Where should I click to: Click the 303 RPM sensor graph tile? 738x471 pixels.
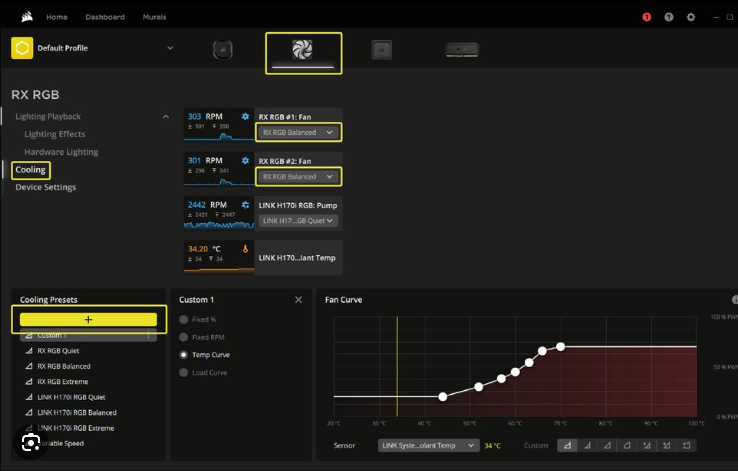pyautogui.click(x=219, y=125)
